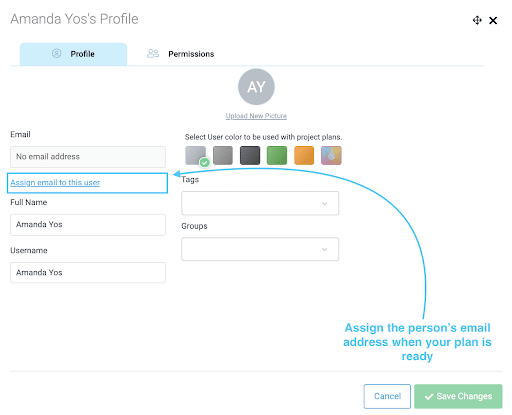Image resolution: width=512 pixels, height=415 pixels.
Task: Click Upload New Picture link
Action: [x=256, y=116]
